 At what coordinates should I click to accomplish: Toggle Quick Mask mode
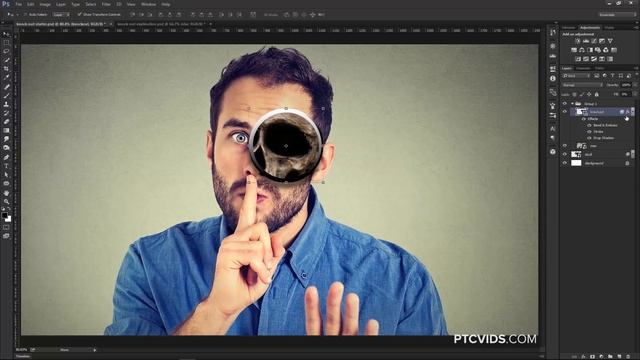click(x=6, y=227)
